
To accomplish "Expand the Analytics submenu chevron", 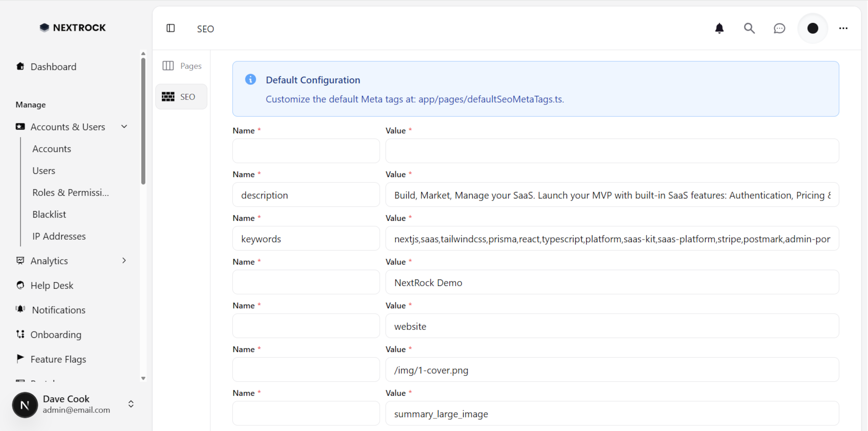I will 124,260.
